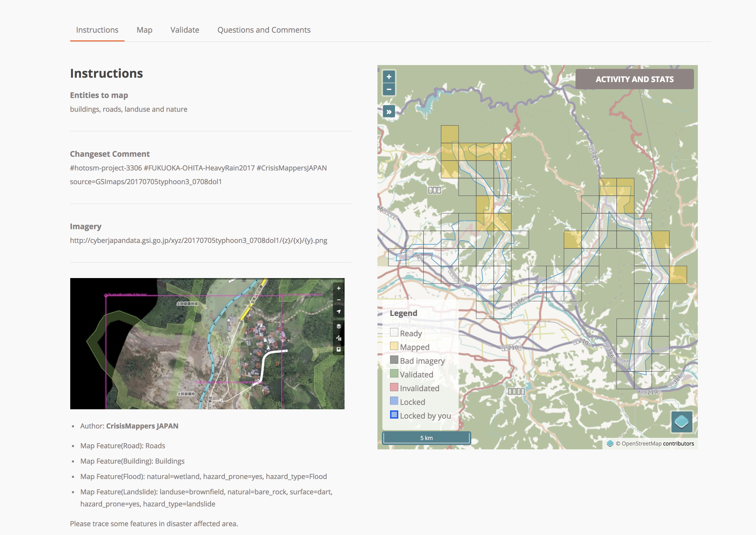
Task: Open the example imagery screenshot
Action: point(207,344)
